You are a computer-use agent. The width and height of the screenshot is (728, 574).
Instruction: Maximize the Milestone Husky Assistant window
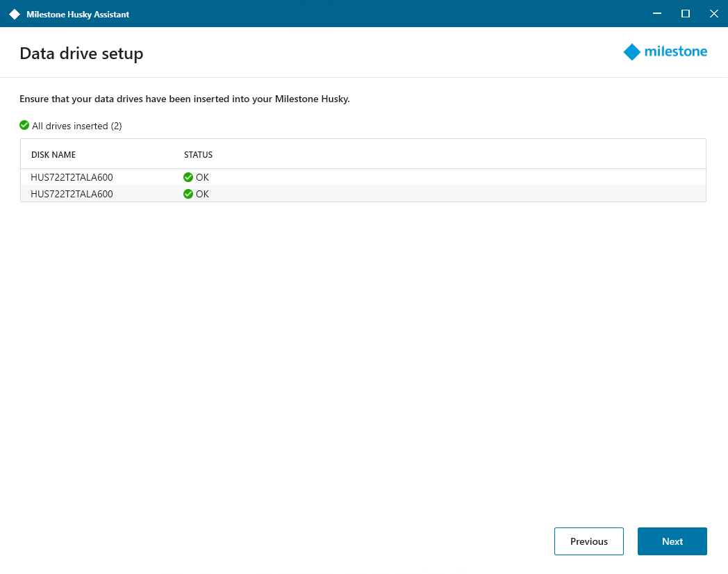[x=686, y=13]
